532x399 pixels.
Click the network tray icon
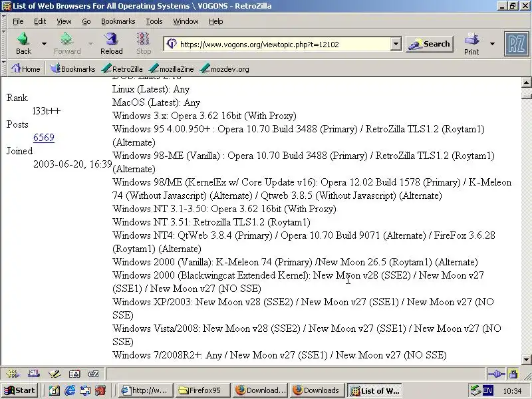(475, 390)
